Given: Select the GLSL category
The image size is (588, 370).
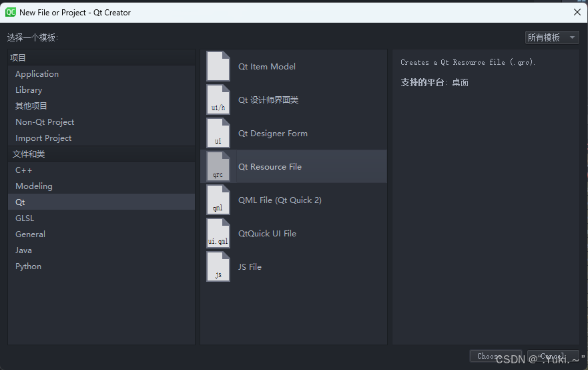Looking at the screenshot, I should pos(101,218).
